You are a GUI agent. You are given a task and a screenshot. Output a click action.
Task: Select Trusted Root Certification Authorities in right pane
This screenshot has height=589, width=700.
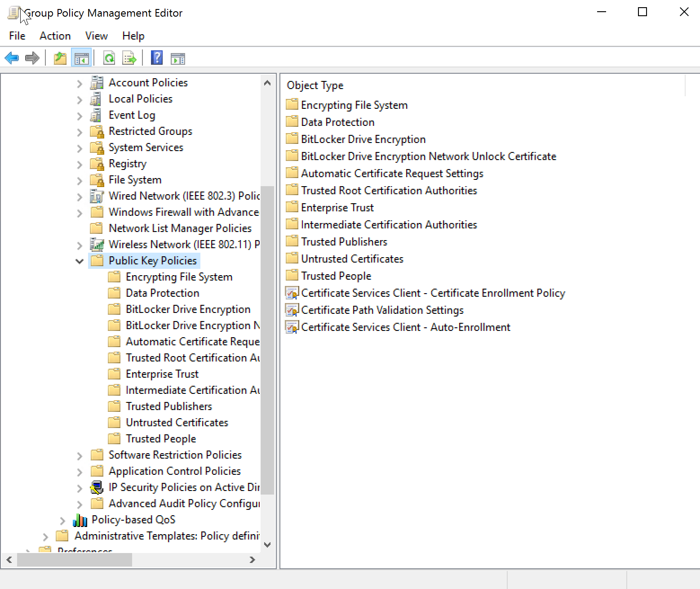(389, 191)
